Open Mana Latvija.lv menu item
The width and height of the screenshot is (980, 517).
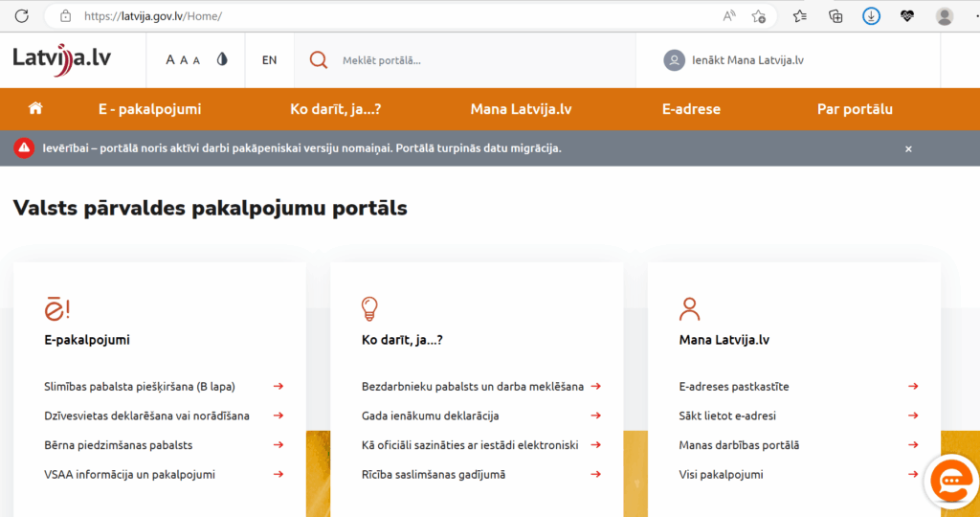(522, 109)
